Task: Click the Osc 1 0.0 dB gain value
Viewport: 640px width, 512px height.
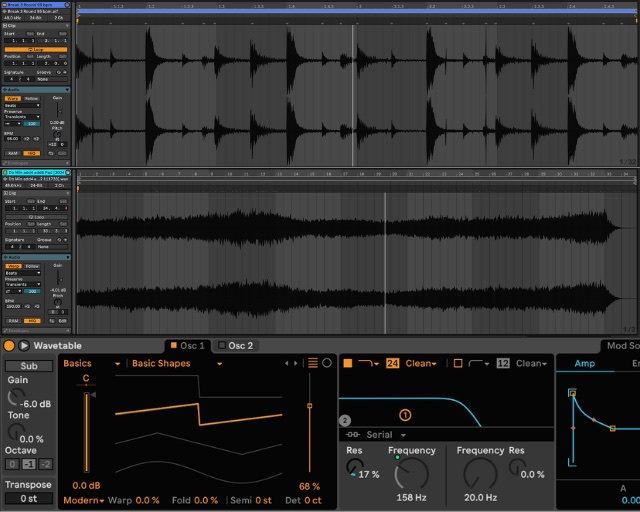Action: 86,485
